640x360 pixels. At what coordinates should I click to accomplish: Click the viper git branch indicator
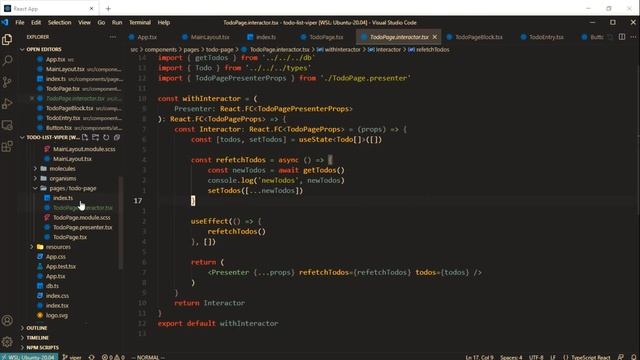[72, 357]
